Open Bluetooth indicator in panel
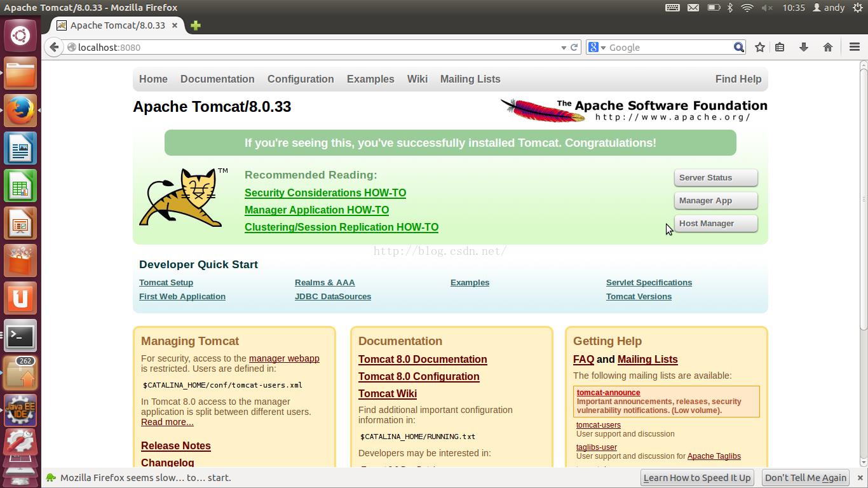This screenshot has height=488, width=868. (x=730, y=8)
